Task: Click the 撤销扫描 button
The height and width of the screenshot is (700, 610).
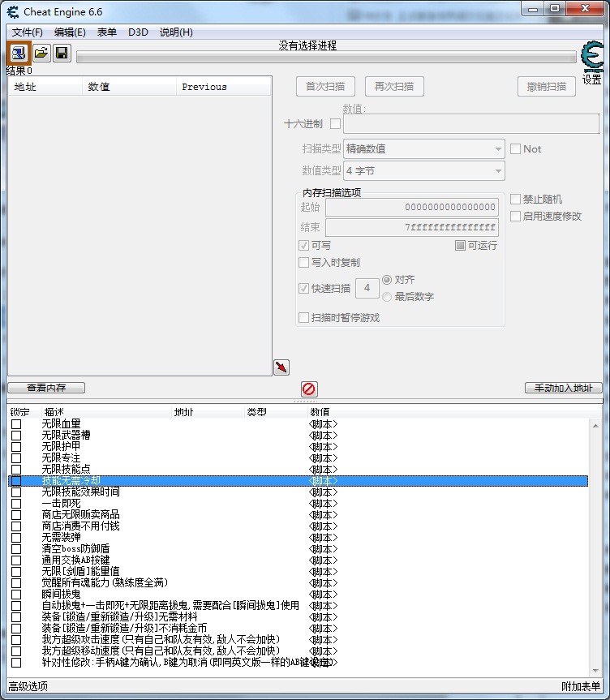Action: point(547,87)
